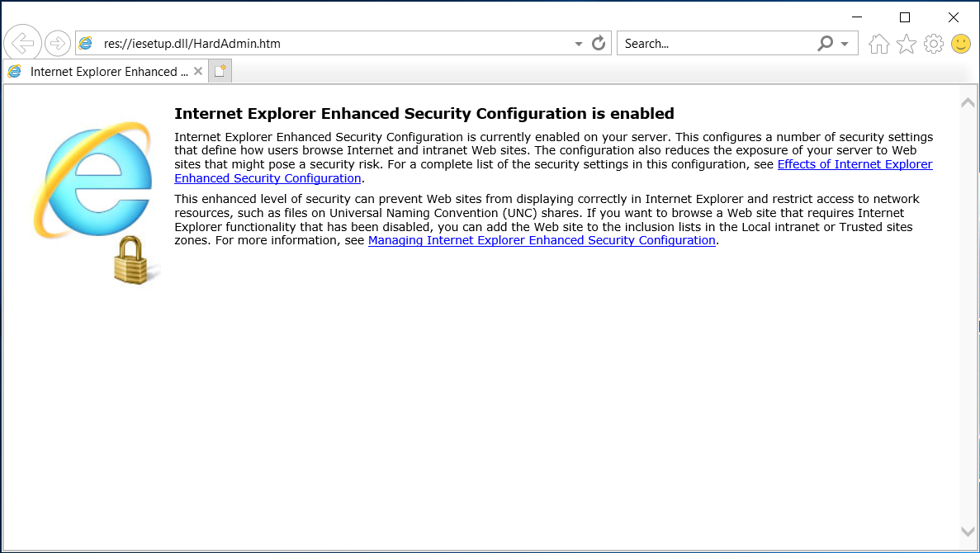The width and height of the screenshot is (980, 553).
Task: Maximize the Internet Explorer window
Action: click(x=904, y=17)
